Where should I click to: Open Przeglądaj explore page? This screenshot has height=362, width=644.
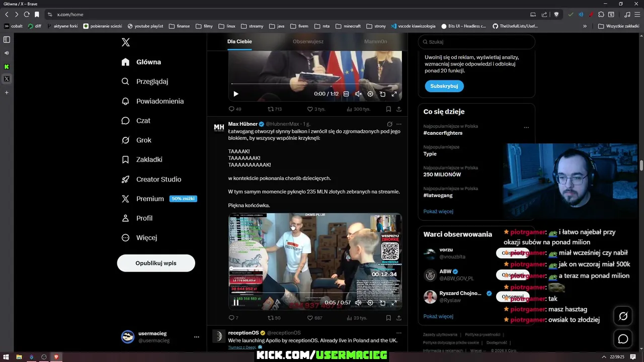145,81
